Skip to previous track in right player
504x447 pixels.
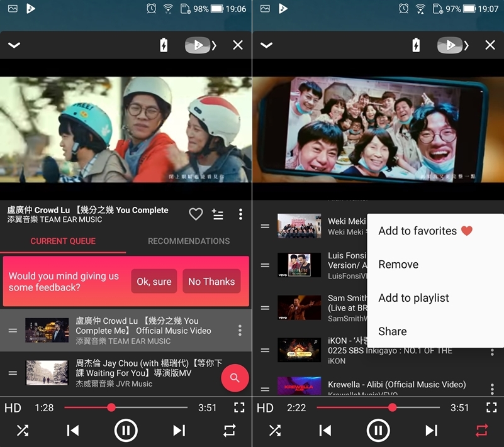pos(325,431)
